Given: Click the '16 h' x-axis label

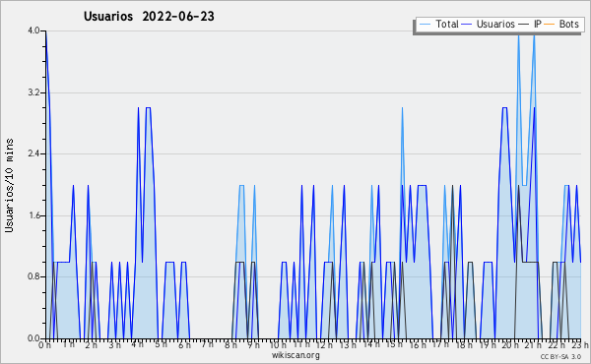Looking at the screenshot, I should pos(418,344).
